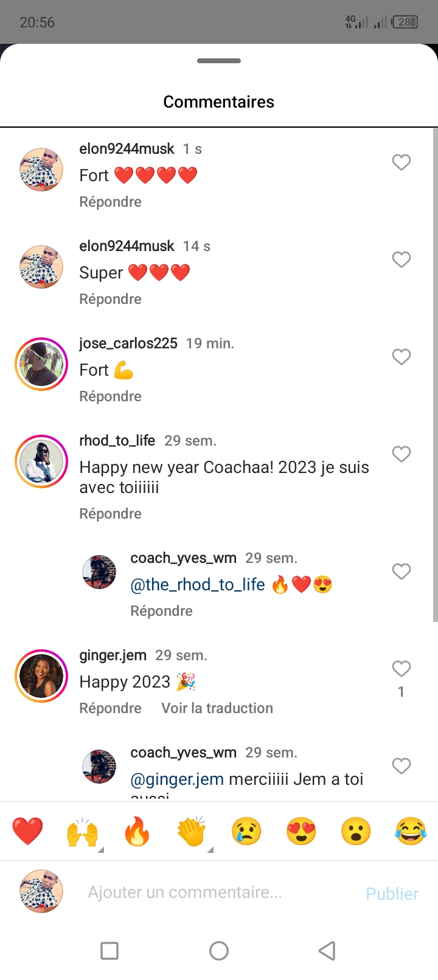The height and width of the screenshot is (980, 438).
Task: Tap the comments sheet drag handle
Action: click(219, 61)
